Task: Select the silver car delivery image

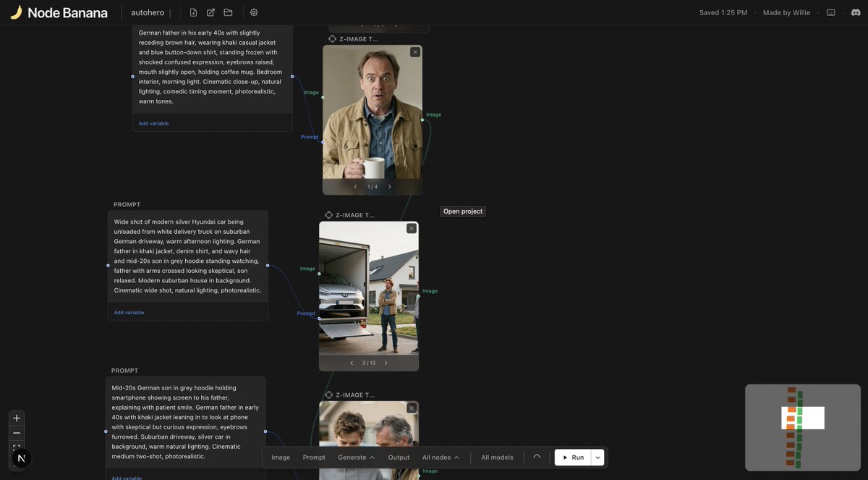Action: (x=369, y=288)
